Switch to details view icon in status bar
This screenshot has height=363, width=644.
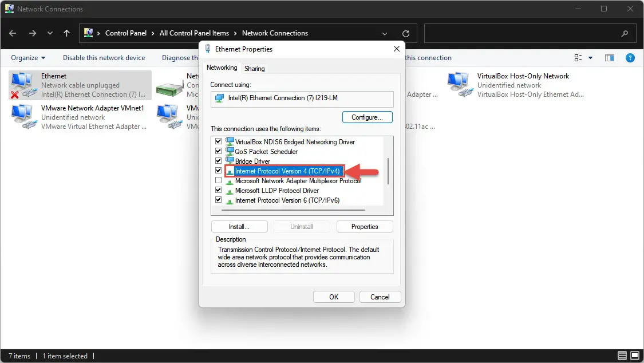[x=622, y=356]
